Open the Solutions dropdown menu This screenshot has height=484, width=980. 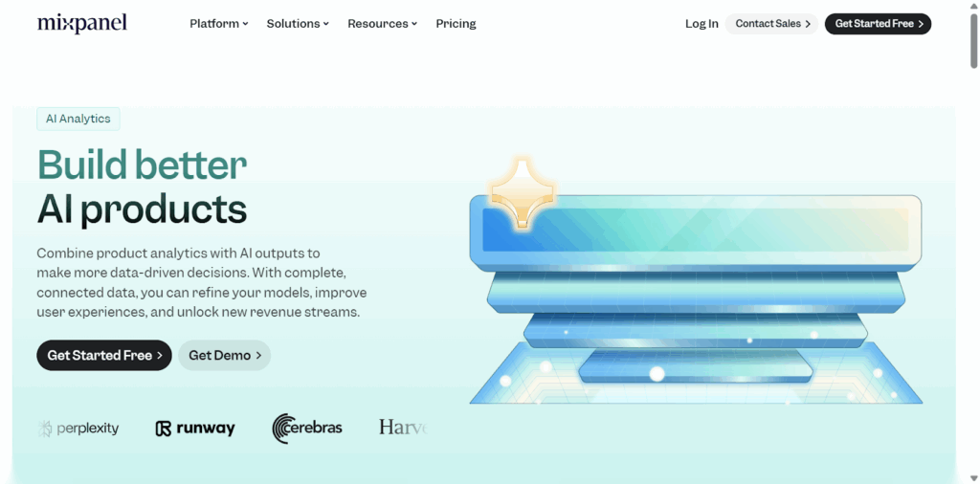pyautogui.click(x=297, y=24)
